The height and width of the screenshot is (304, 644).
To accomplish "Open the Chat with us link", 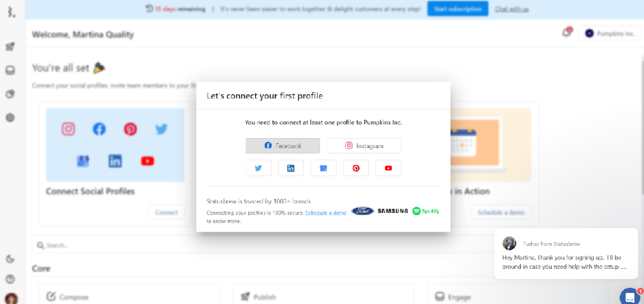I will point(512,9).
